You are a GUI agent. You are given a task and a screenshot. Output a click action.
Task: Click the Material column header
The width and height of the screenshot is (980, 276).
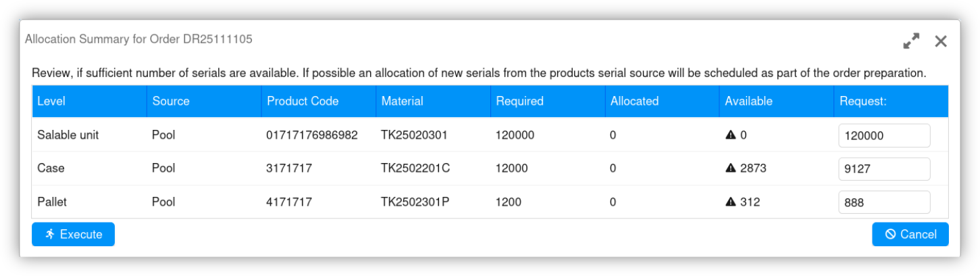click(402, 101)
